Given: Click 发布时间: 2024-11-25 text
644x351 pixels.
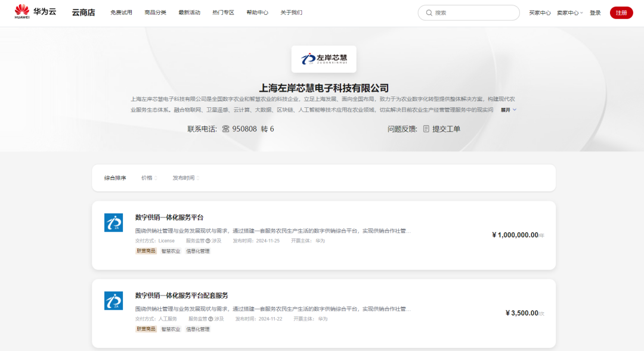Looking at the screenshot, I should (256, 241).
